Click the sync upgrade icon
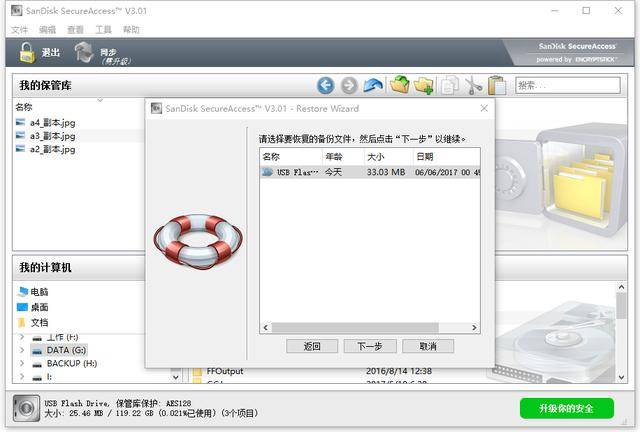This screenshot has width=640, height=432. [x=84, y=53]
